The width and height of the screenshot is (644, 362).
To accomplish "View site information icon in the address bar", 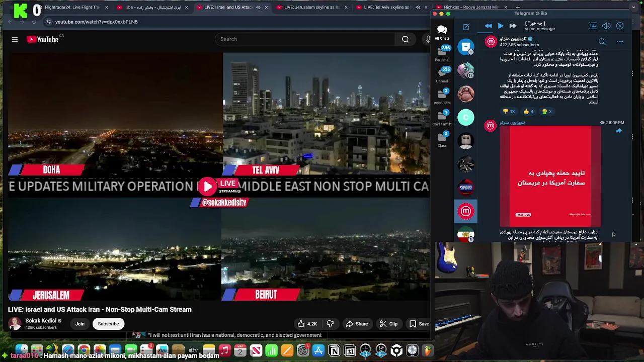I will pos(48,22).
